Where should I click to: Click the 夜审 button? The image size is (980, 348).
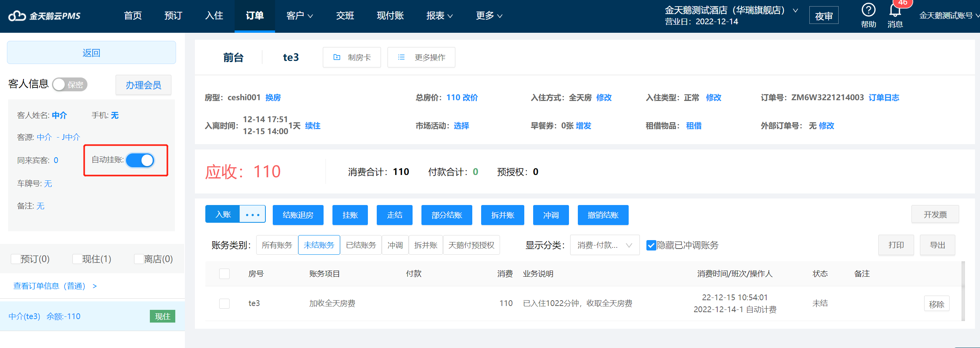824,16
